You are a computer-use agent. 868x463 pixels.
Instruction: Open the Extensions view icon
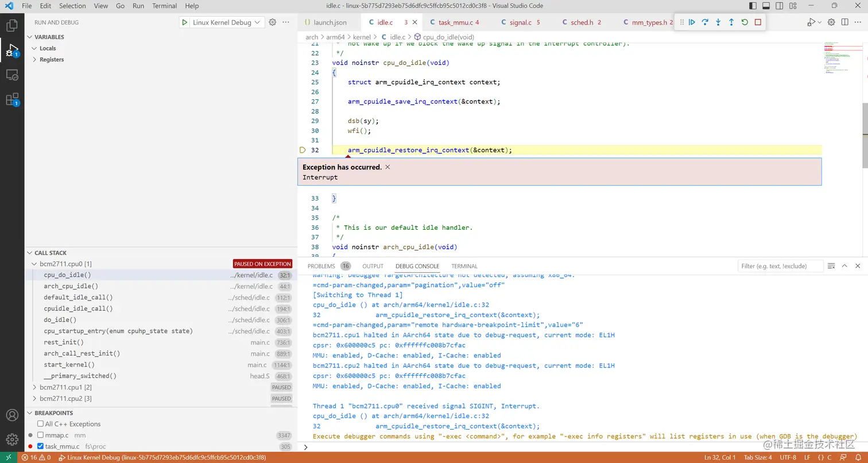pyautogui.click(x=13, y=100)
